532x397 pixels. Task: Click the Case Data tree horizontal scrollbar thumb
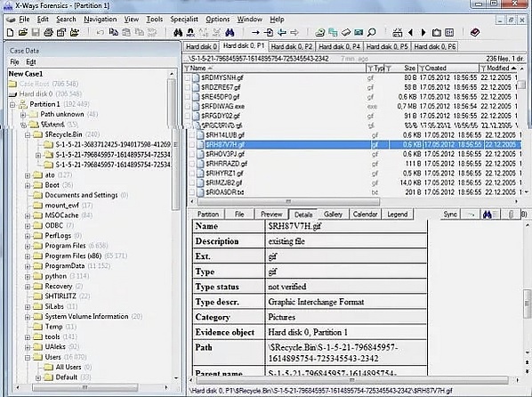[85, 387]
